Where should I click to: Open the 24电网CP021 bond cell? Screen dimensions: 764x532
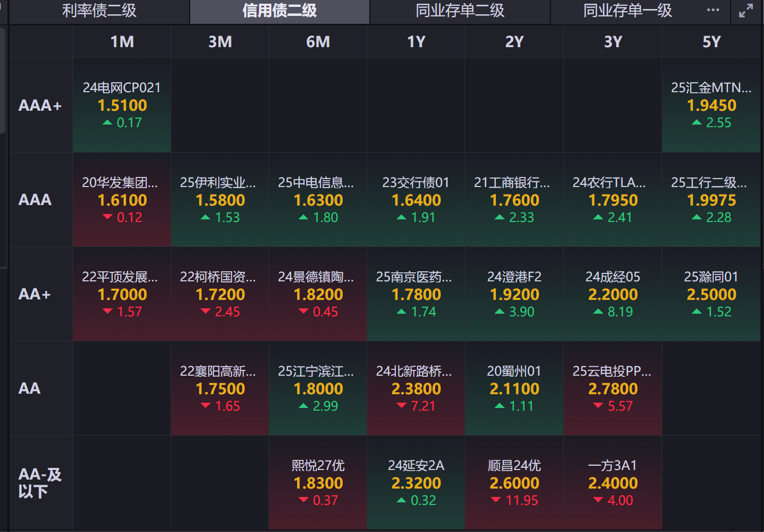coord(122,105)
